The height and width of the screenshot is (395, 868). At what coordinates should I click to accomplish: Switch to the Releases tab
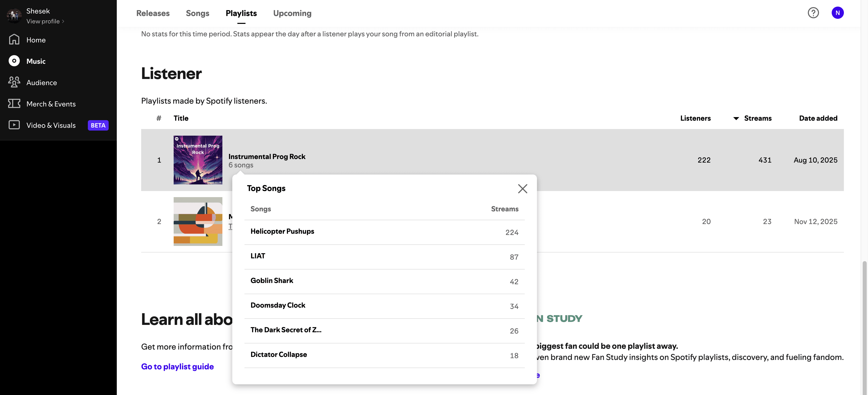(153, 13)
